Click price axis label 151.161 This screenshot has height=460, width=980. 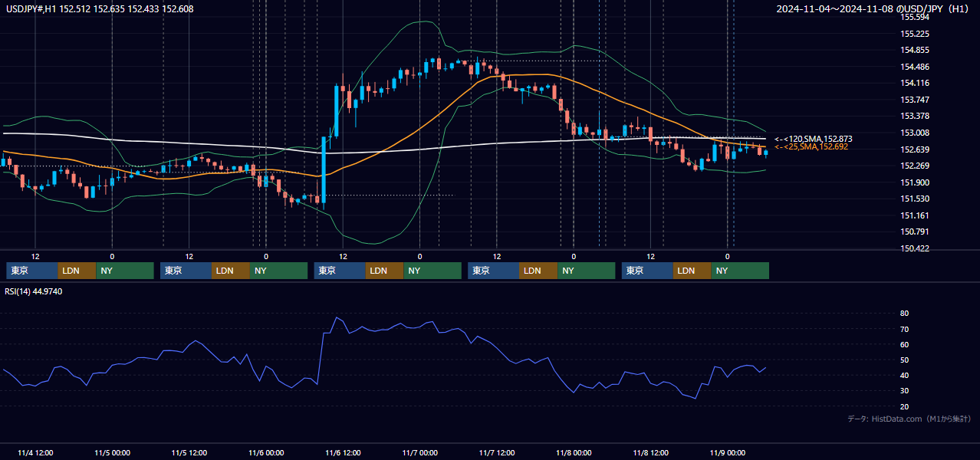click(914, 215)
